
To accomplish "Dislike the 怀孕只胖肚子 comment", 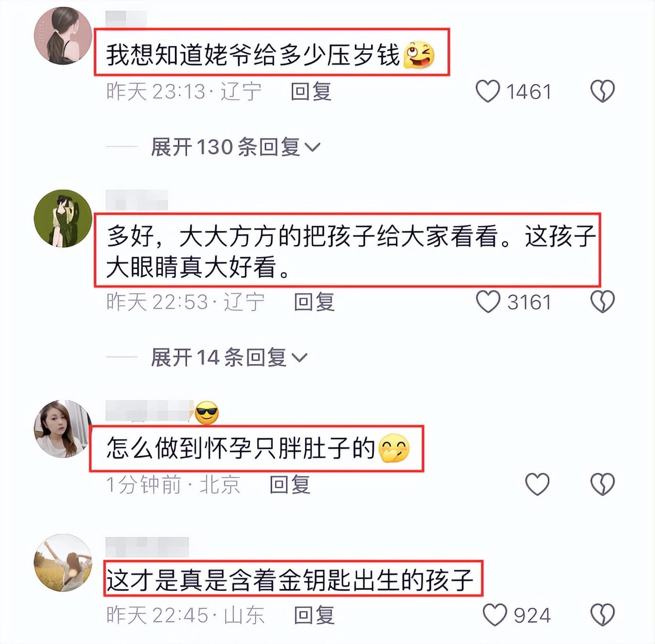I will [x=602, y=484].
